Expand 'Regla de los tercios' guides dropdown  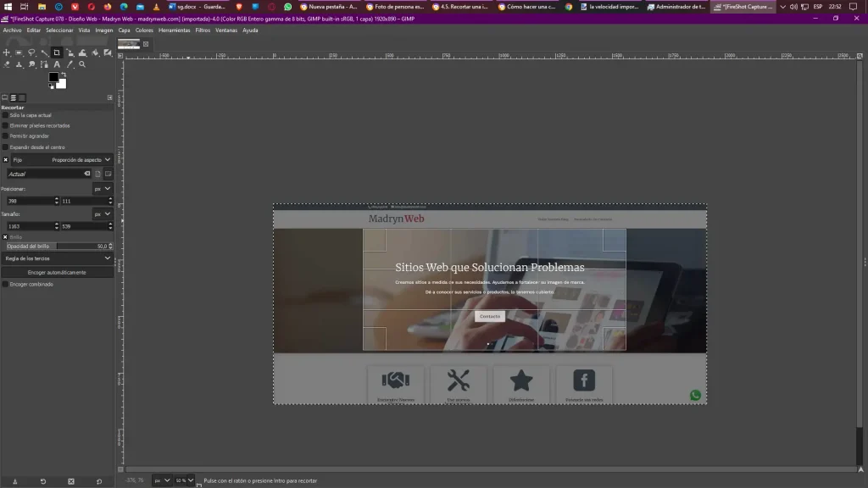pyautogui.click(x=57, y=258)
